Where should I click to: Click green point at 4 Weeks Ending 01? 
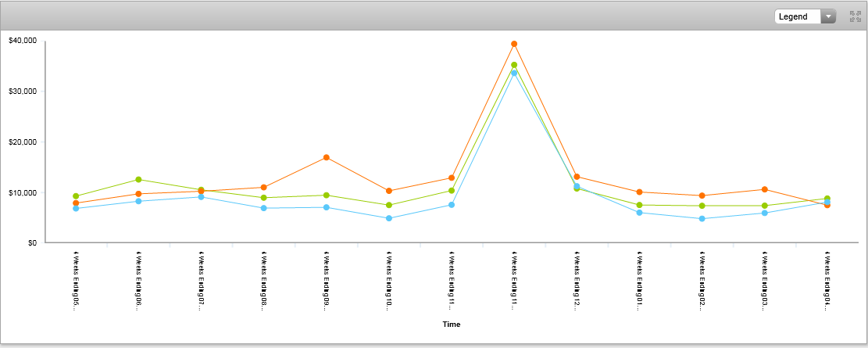(x=640, y=205)
